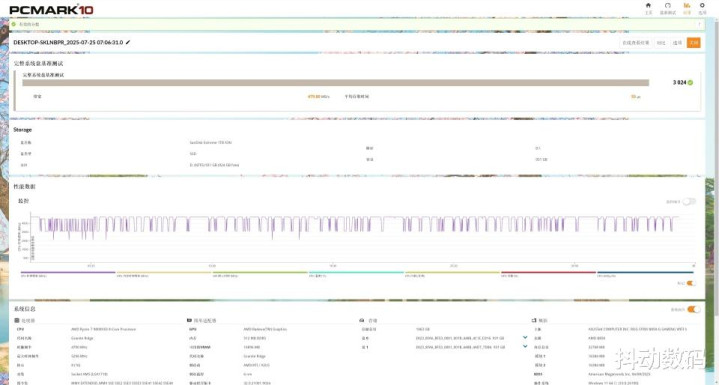Toggle the orange switch below the chart legend
Screen dimensions: 719x385
point(691,283)
